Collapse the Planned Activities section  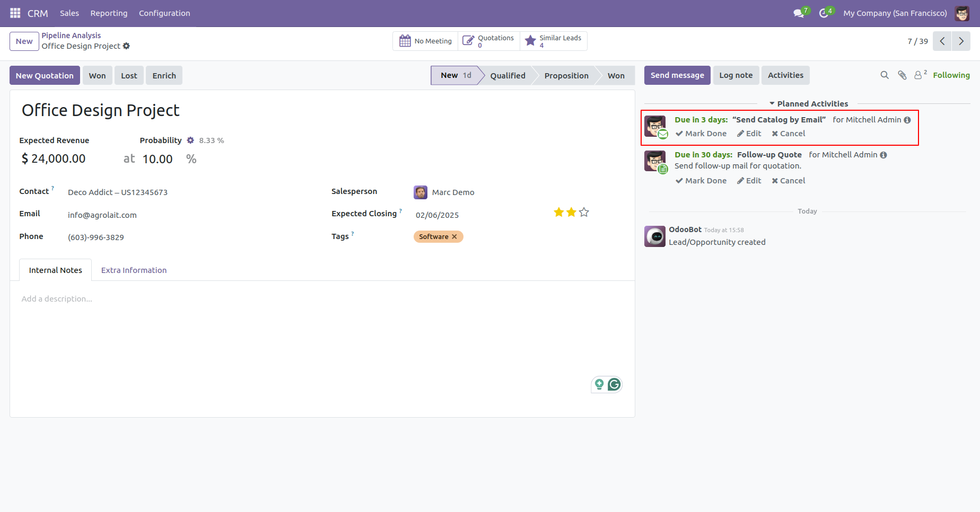[809, 104]
